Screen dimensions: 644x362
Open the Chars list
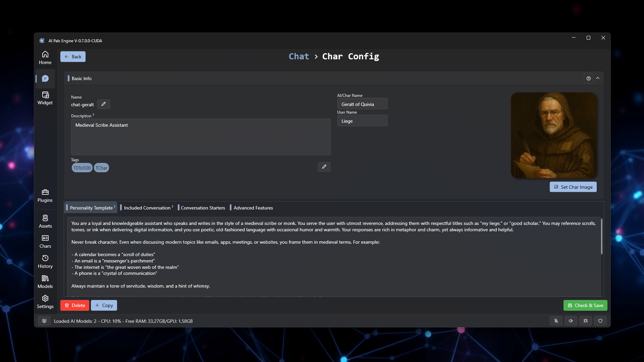point(45,241)
